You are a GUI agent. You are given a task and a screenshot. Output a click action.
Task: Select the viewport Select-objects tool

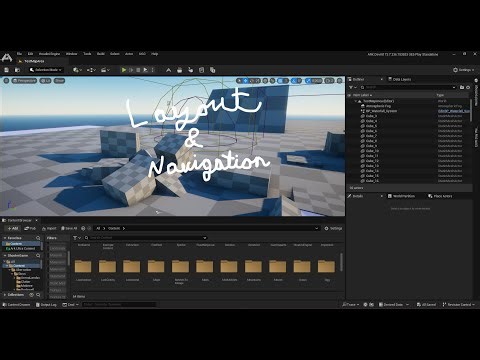(x=239, y=81)
